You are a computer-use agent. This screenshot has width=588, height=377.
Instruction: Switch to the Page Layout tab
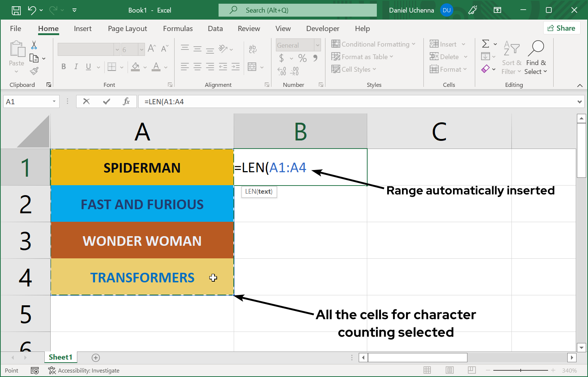(x=127, y=28)
